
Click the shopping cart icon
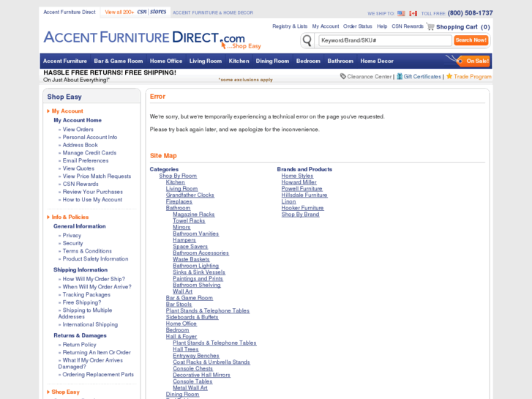430,26
